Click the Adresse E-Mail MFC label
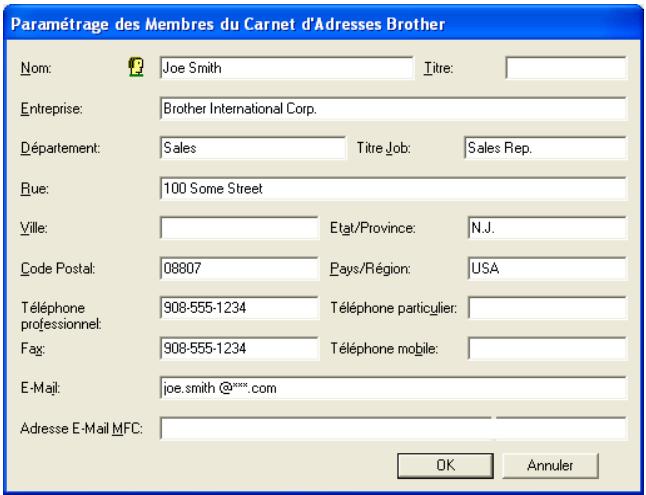Image resolution: width=646 pixels, height=495 pixels. click(81, 428)
